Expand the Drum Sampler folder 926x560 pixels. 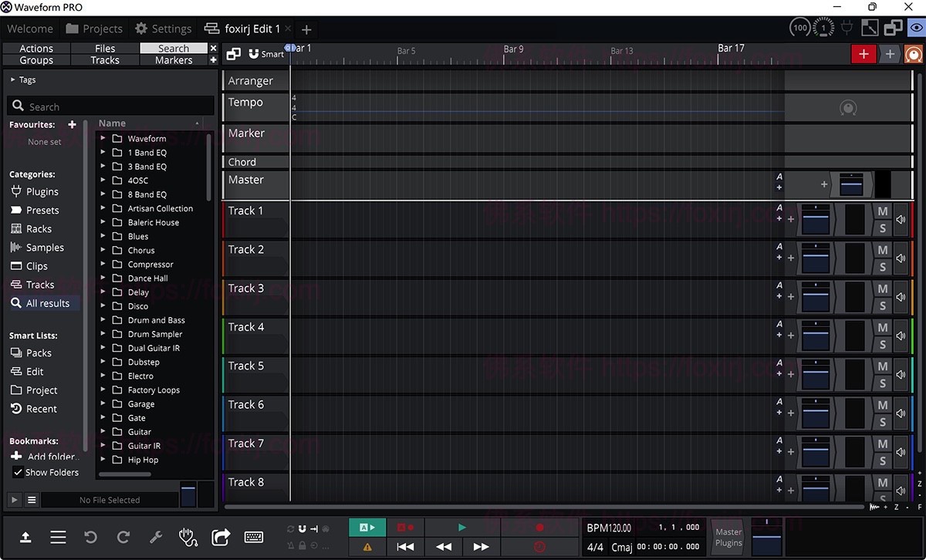click(101, 334)
